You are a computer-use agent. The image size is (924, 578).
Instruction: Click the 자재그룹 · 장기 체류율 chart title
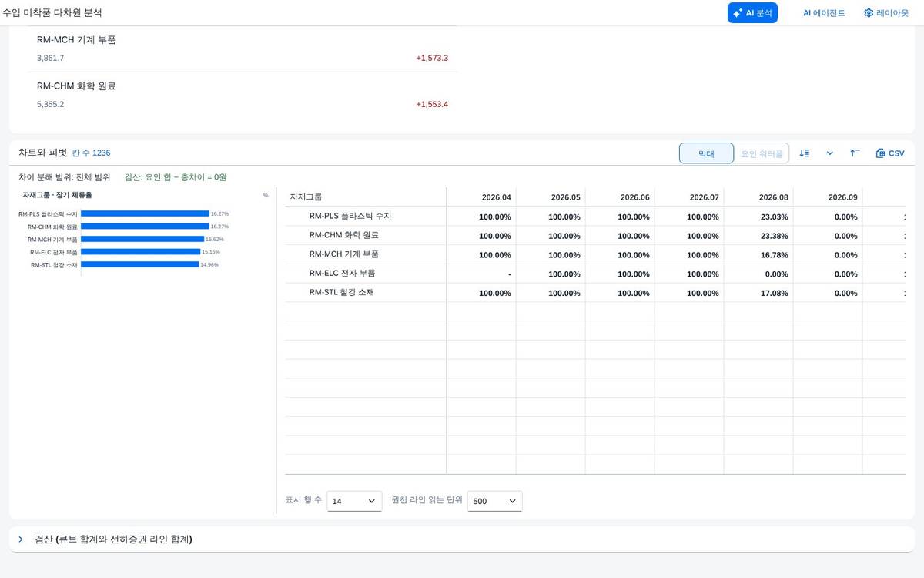pyautogui.click(x=57, y=195)
